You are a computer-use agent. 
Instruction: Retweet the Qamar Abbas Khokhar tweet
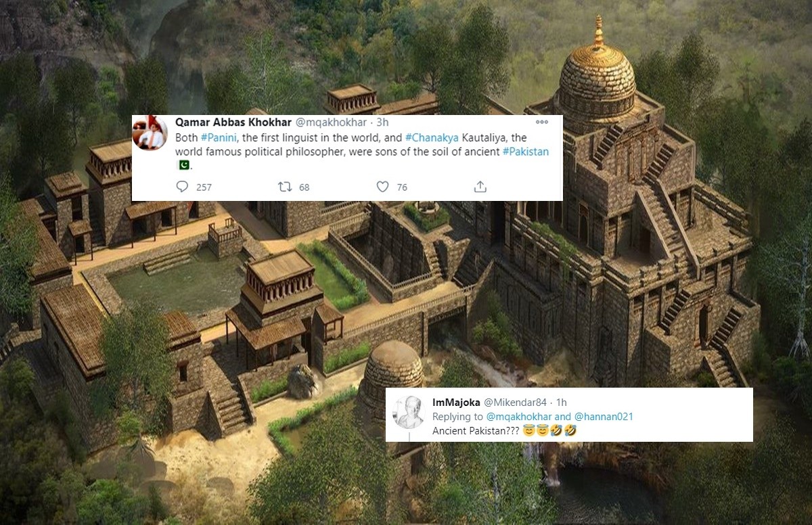[x=285, y=187]
